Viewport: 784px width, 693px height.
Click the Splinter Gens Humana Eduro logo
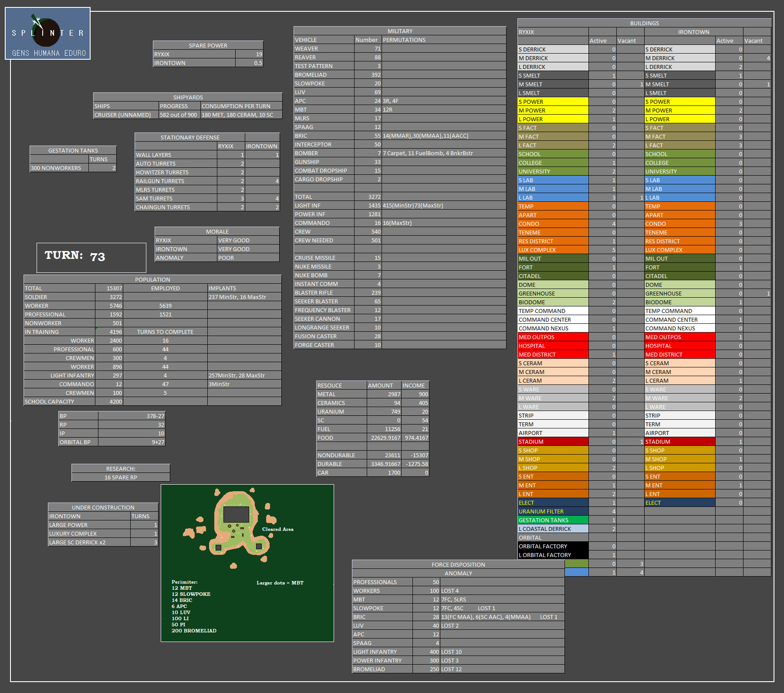tap(47, 34)
